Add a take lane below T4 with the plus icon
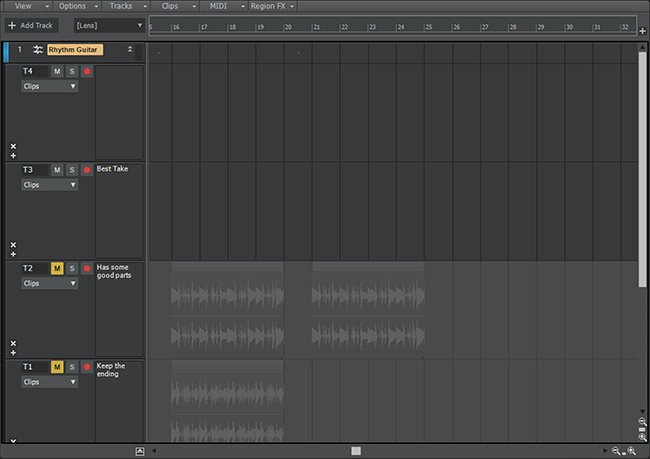This screenshot has height=459, width=650. [x=13, y=156]
